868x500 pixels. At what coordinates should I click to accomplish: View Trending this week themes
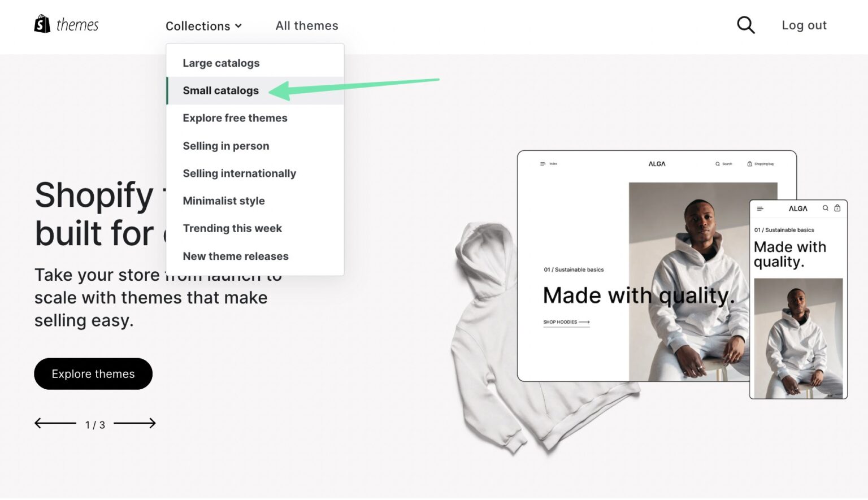tap(232, 228)
